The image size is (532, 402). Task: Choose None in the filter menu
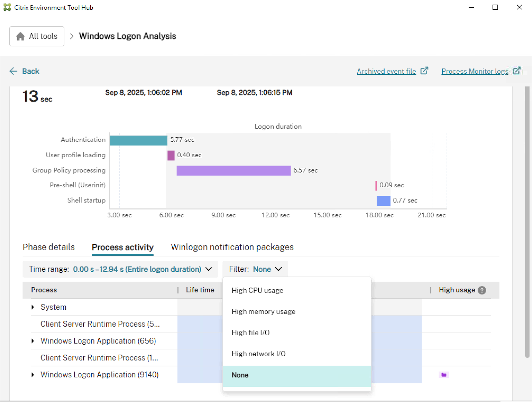[x=240, y=375]
